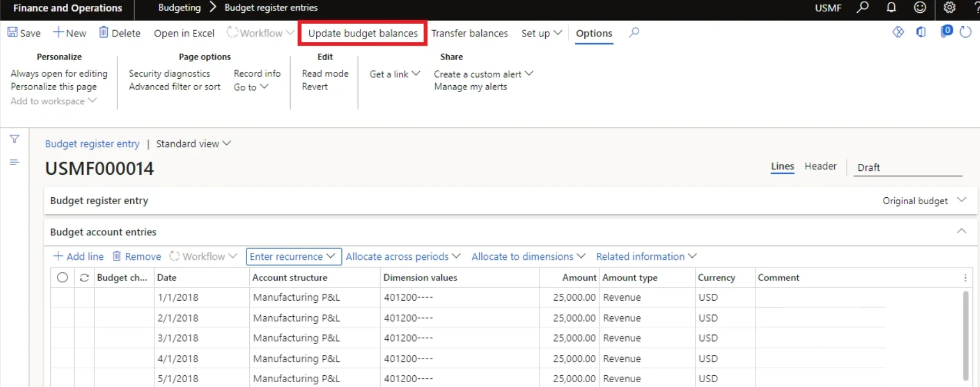Expand Allocate to dimensions menu
This screenshot has height=387, width=980.
pos(528,257)
